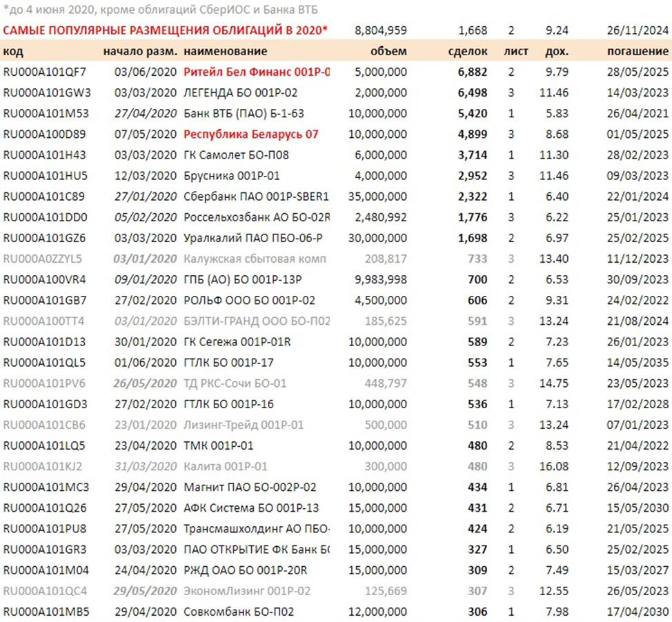Click the maturity date 14/05/2035
This screenshot has width=672, height=622.
pyautogui.click(x=641, y=363)
